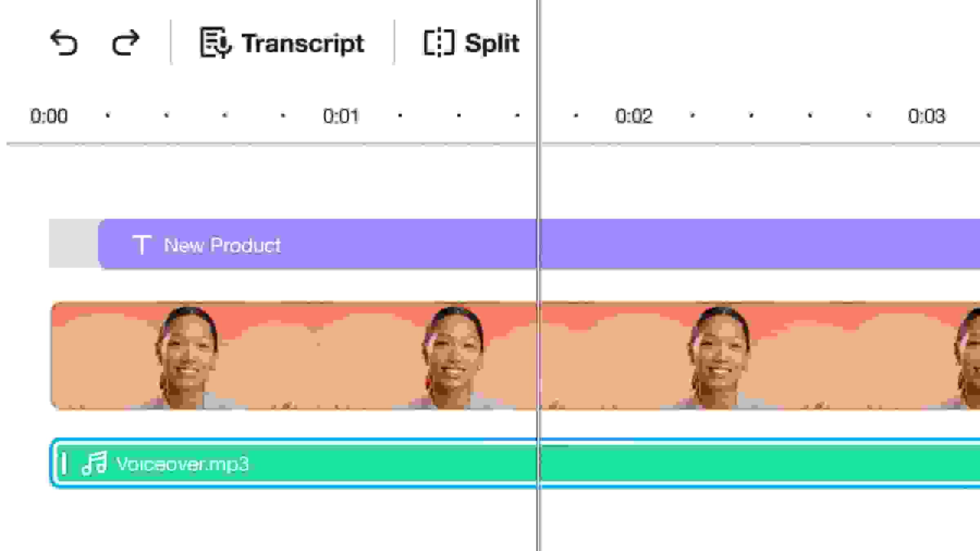Click the music note icon on Voiceover.mp3
The image size is (980, 551).
pos(94,464)
